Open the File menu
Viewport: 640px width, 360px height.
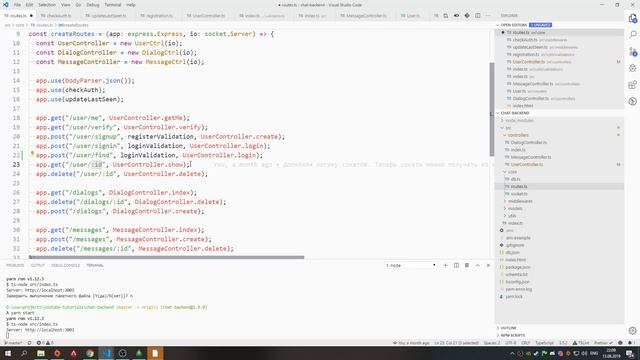(17, 5)
